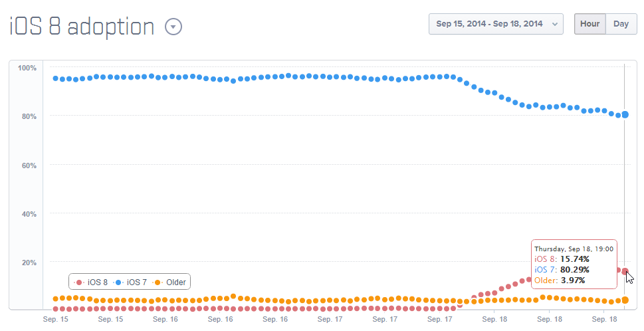Toggle the iOS 8 series label in legend
Viewport: 644px width, 331px height.
tap(98, 282)
